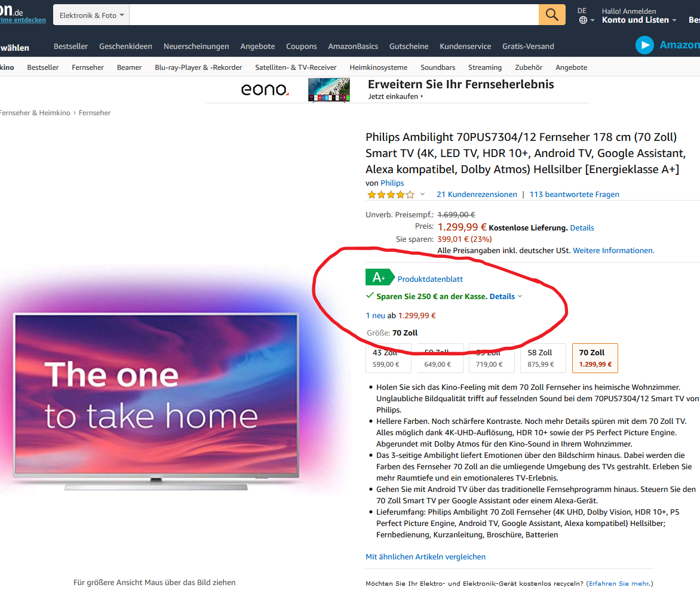The image size is (700, 600).
Task: Open 21 Kundenrezensionen link
Action: pos(477,195)
